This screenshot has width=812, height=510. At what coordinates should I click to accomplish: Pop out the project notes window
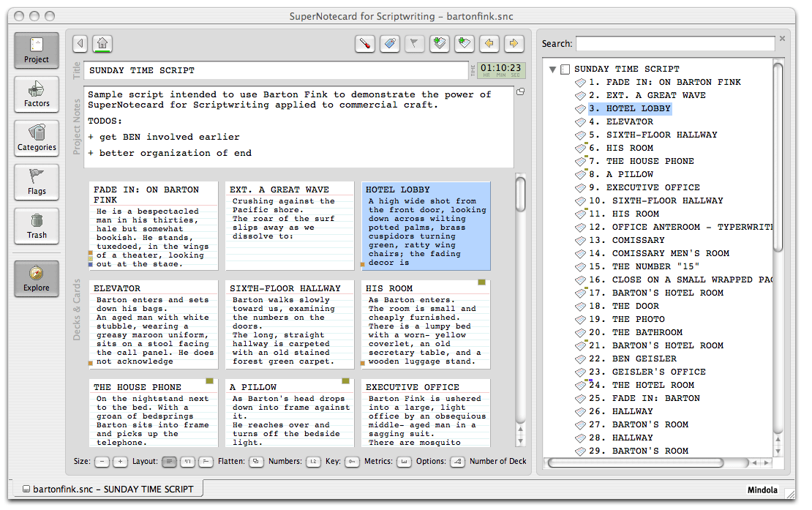coord(520,91)
